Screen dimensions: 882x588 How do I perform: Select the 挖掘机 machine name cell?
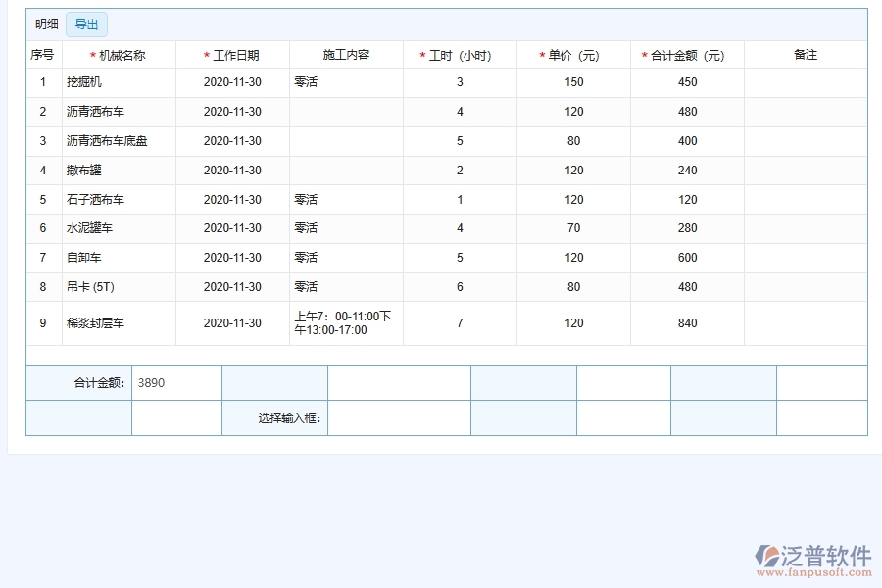[x=119, y=82]
